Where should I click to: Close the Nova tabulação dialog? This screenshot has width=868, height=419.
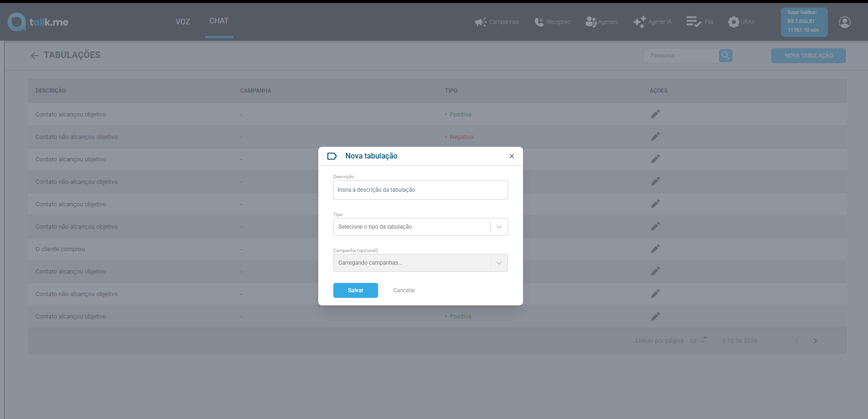512,156
